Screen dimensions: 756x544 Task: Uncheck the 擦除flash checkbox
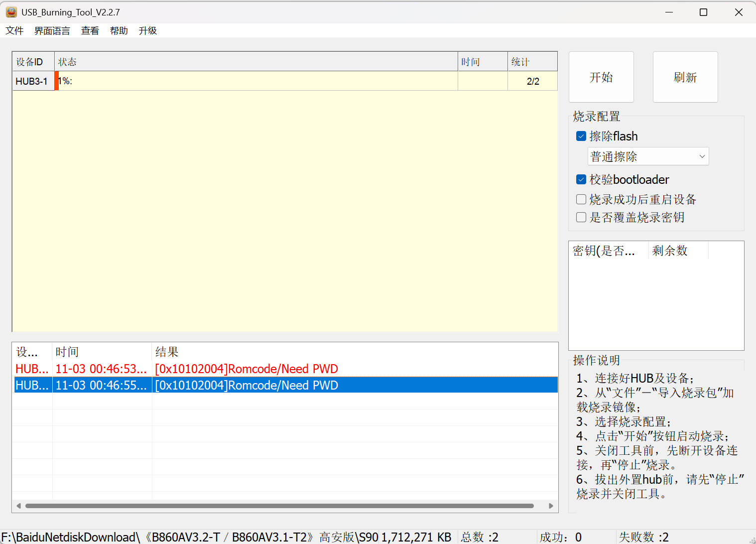point(581,136)
